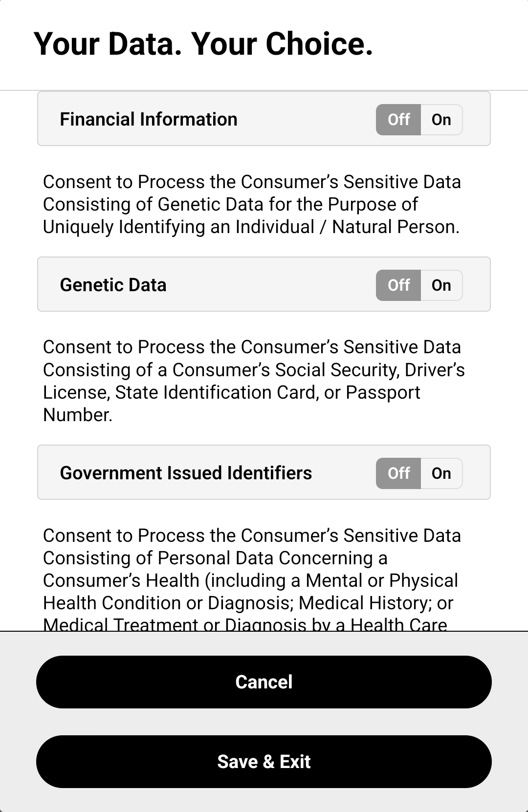Click the Government Issued Identifiers label

(186, 473)
